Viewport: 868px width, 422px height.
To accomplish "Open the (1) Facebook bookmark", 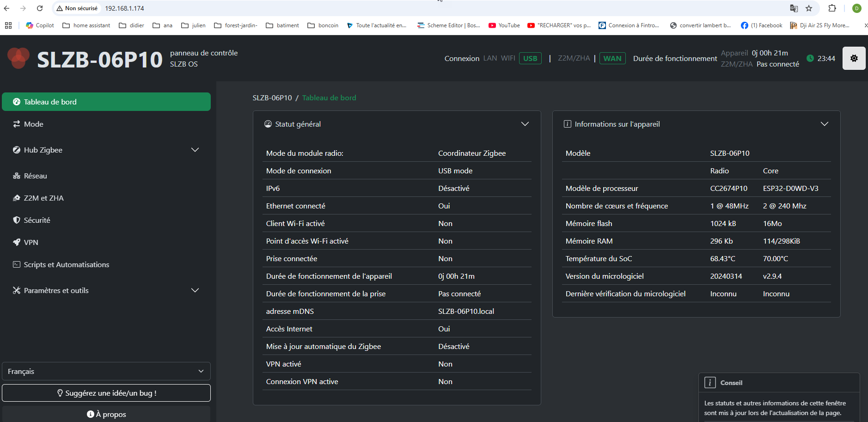I will pos(762,25).
